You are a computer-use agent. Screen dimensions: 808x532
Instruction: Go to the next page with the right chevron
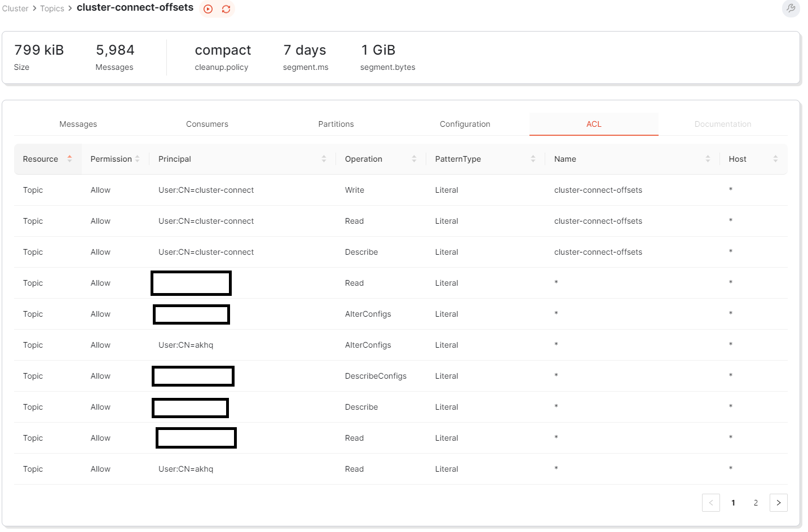779,503
